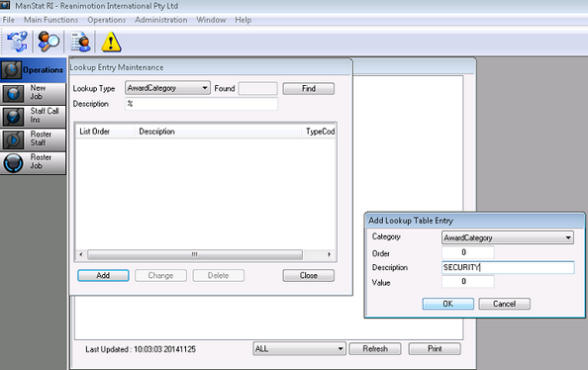This screenshot has width=588, height=370.
Task: Click the ManStat RI title bar app icon
Action: pyautogui.click(x=5, y=5)
